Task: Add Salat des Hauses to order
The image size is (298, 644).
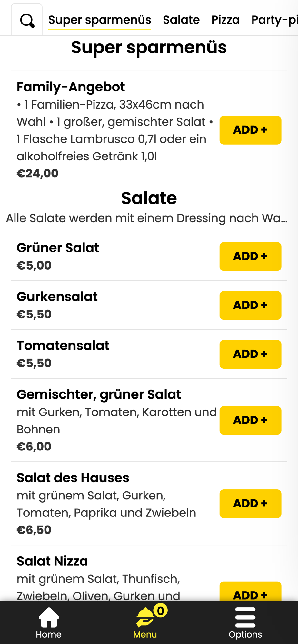Action: tap(250, 504)
